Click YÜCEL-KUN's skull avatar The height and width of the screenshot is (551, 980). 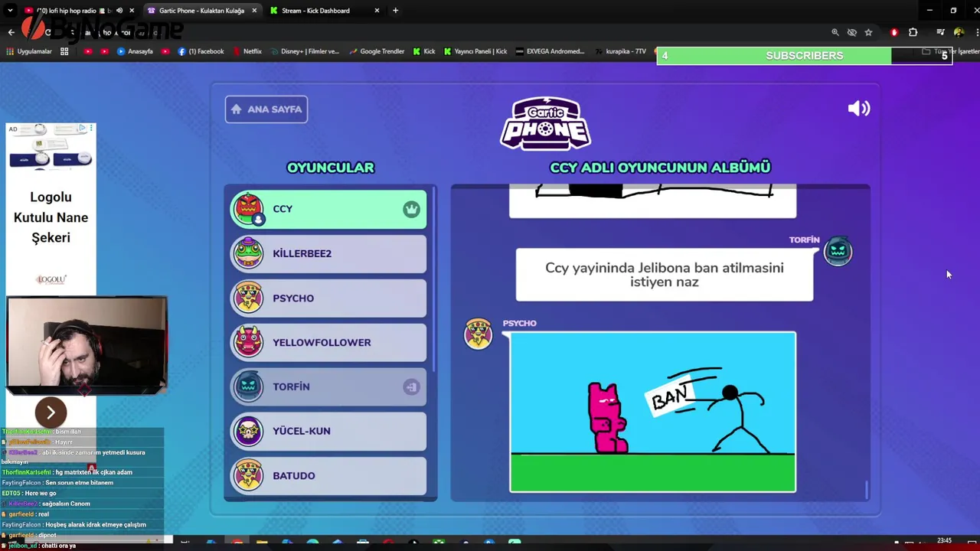coord(248,431)
